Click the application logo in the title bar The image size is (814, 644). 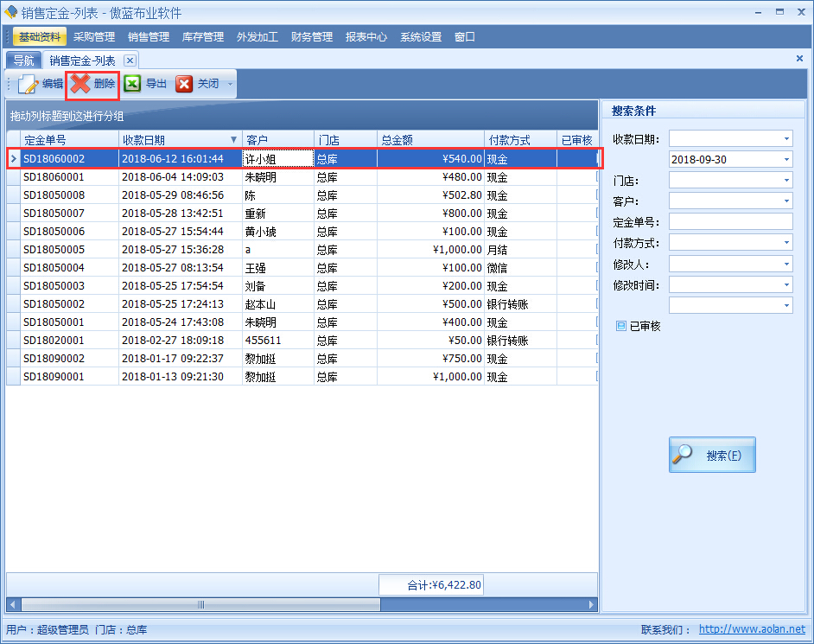(10, 10)
